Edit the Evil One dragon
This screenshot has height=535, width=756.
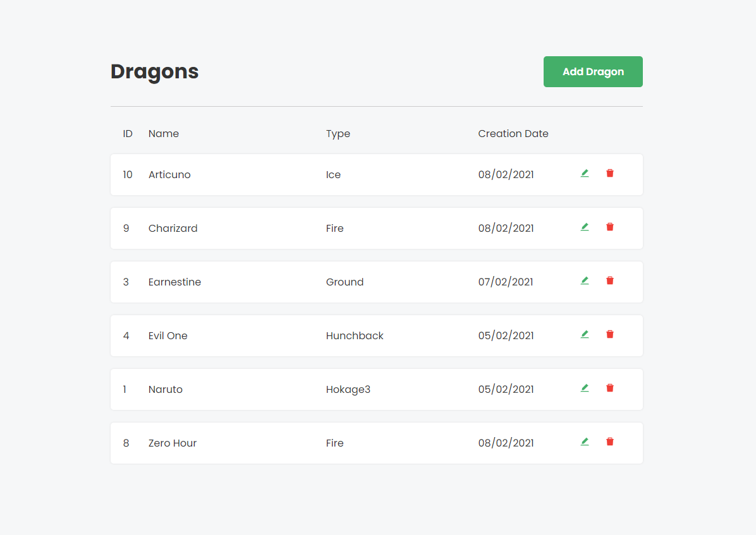pyautogui.click(x=584, y=335)
